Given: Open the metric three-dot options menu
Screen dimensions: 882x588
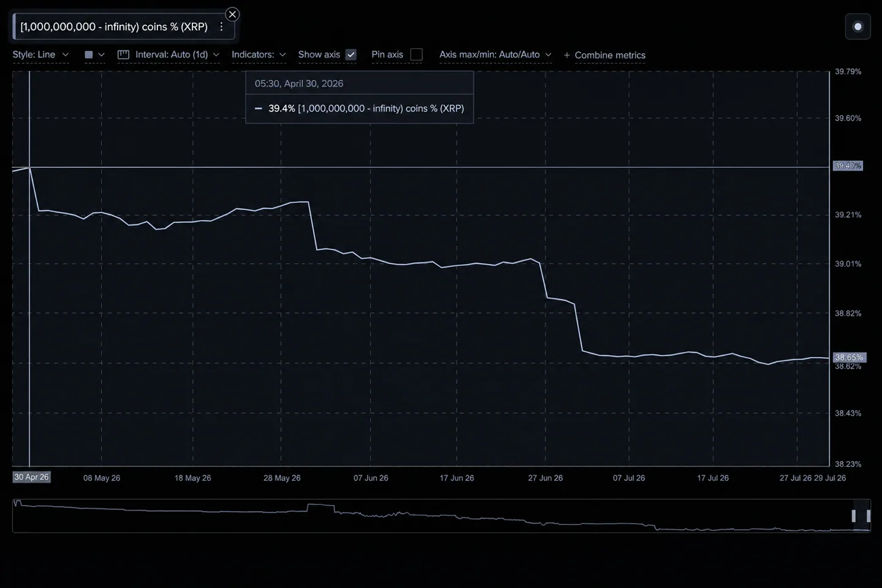Looking at the screenshot, I should coord(222,27).
